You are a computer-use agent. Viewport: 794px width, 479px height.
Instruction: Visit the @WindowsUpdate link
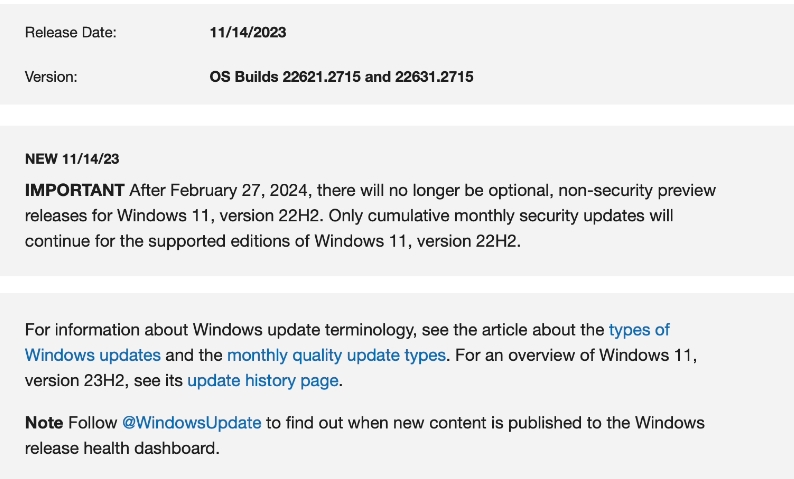191,423
